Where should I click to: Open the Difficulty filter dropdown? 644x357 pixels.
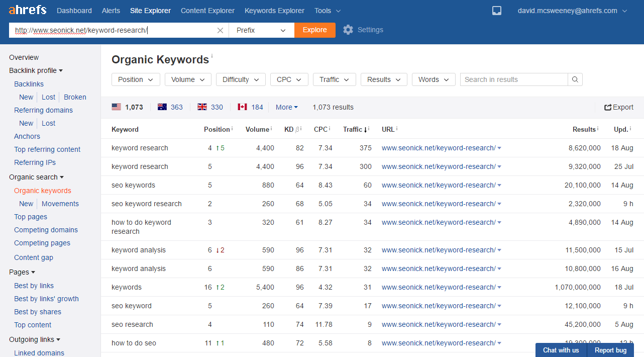point(241,79)
